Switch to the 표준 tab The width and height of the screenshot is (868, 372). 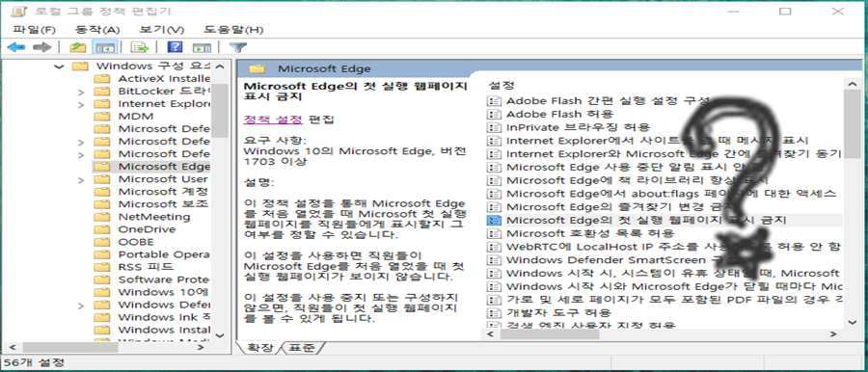(x=302, y=348)
